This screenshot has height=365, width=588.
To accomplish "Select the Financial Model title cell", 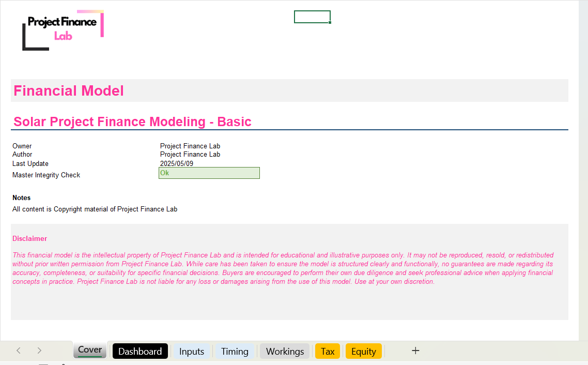I will coord(68,90).
